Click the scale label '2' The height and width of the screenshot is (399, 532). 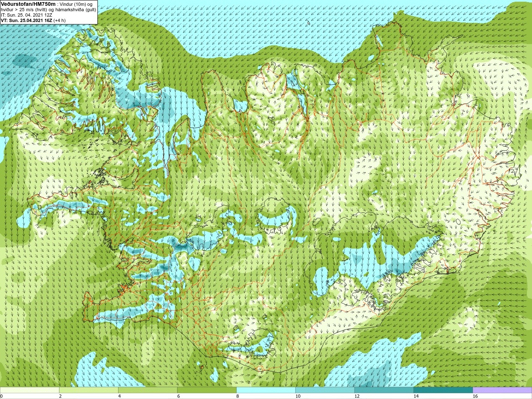[60, 396]
